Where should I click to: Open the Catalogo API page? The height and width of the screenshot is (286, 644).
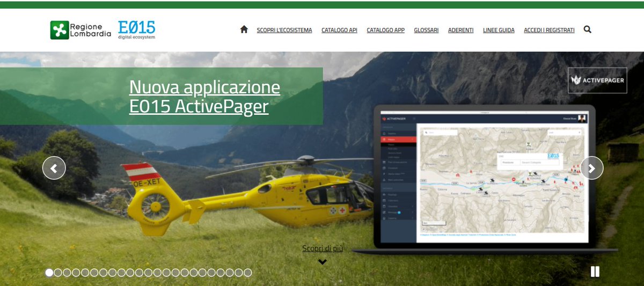pos(339,30)
